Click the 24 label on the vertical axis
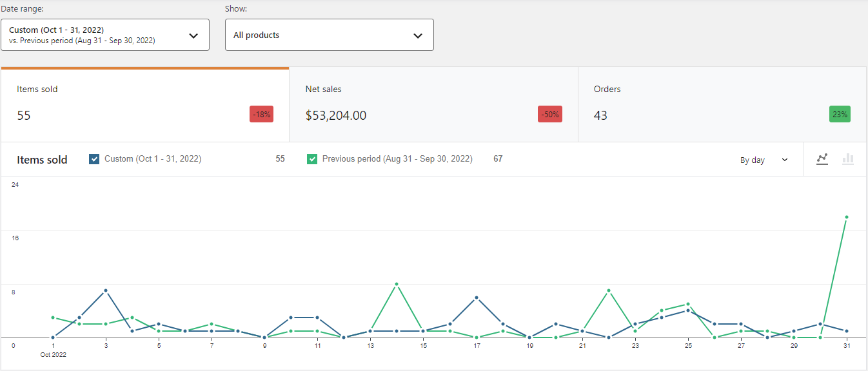This screenshot has width=868, height=371. click(15, 185)
